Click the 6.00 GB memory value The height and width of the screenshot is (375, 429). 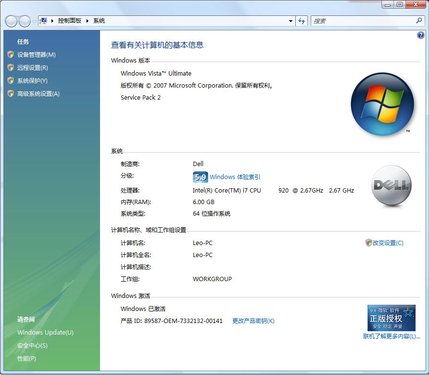(203, 202)
